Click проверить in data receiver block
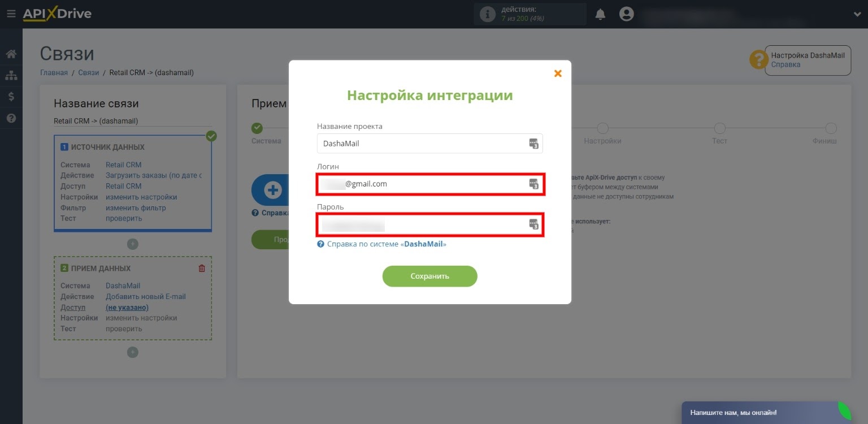 [124, 329]
